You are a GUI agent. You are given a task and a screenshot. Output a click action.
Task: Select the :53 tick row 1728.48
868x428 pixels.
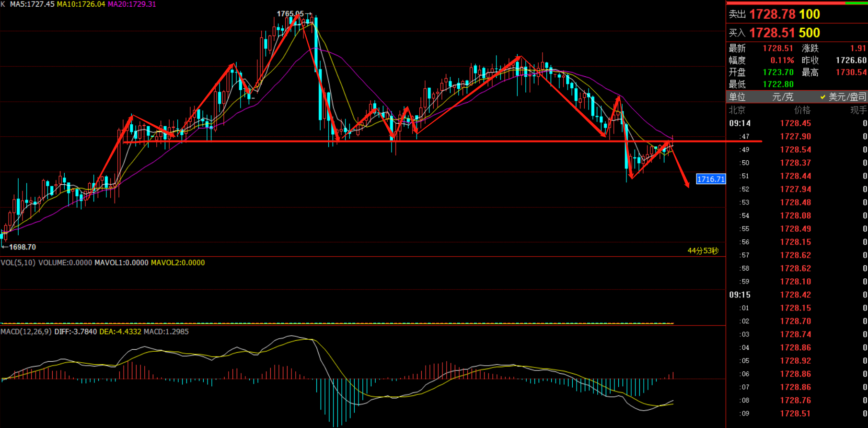pyautogui.click(x=798, y=202)
